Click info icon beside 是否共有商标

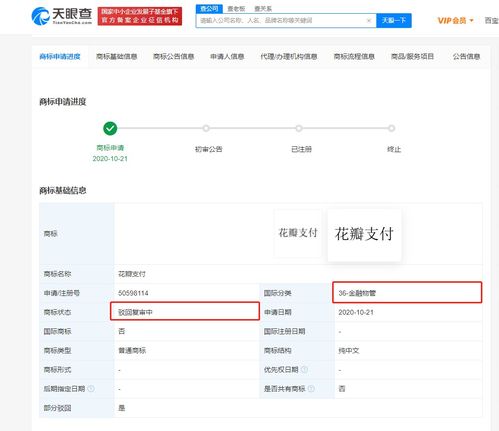click(311, 389)
